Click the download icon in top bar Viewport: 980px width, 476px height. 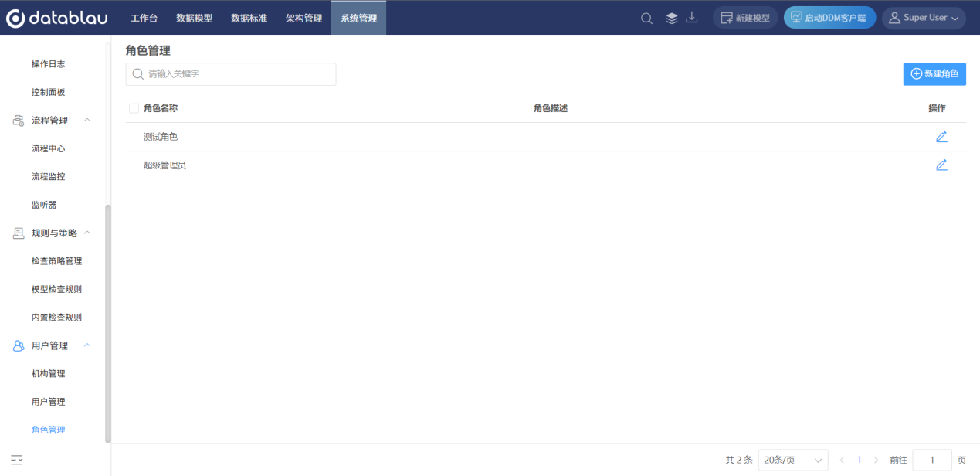692,18
